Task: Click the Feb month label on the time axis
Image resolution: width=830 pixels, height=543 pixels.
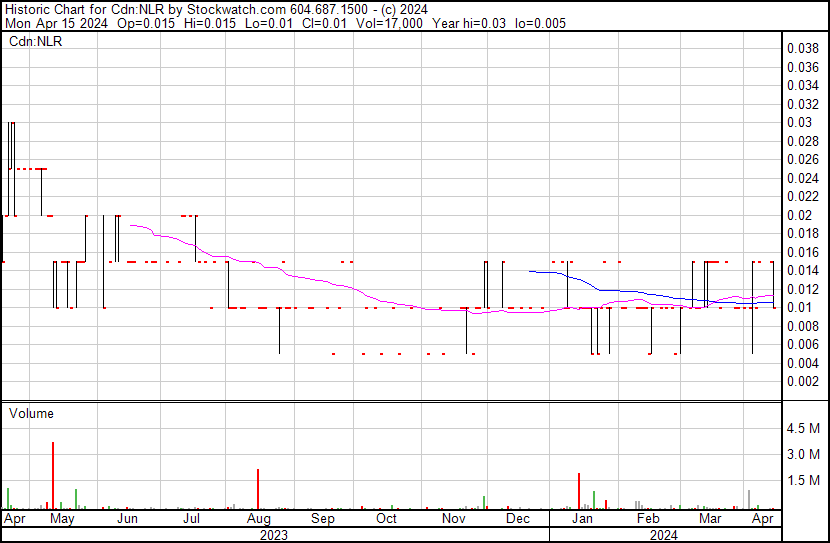Action: click(x=648, y=519)
